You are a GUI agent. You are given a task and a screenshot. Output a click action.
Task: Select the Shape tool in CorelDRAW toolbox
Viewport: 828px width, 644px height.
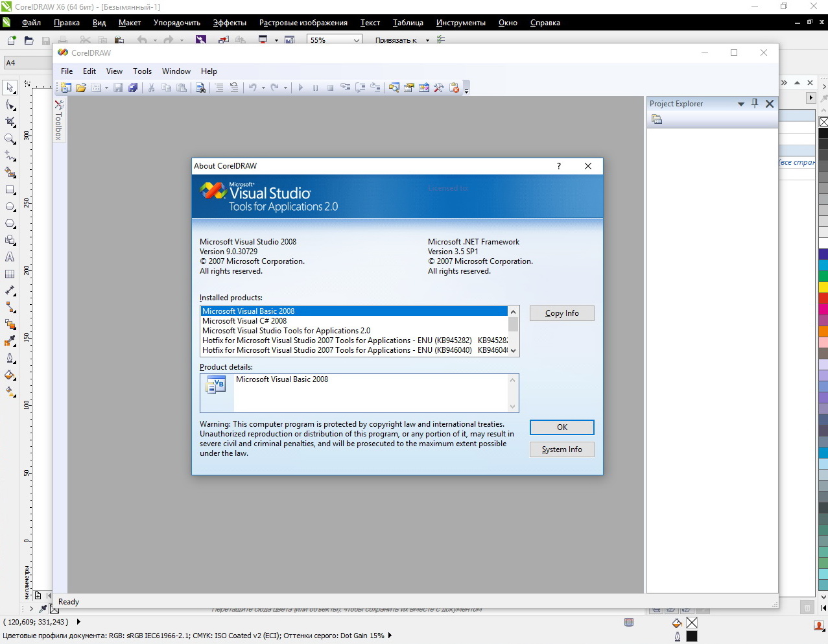click(x=10, y=105)
